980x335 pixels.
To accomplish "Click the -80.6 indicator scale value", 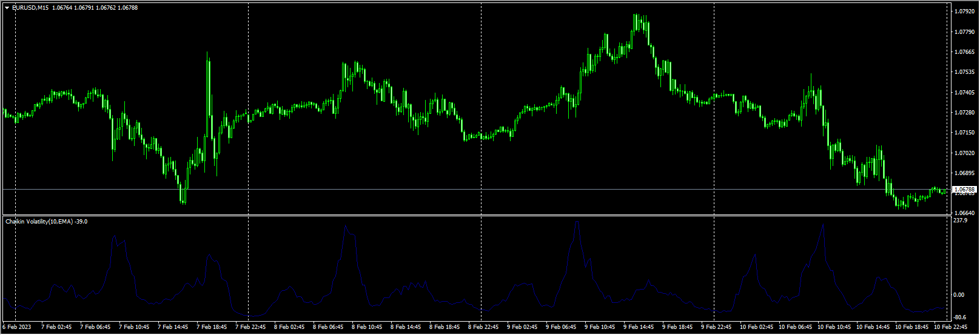I will pos(960,317).
